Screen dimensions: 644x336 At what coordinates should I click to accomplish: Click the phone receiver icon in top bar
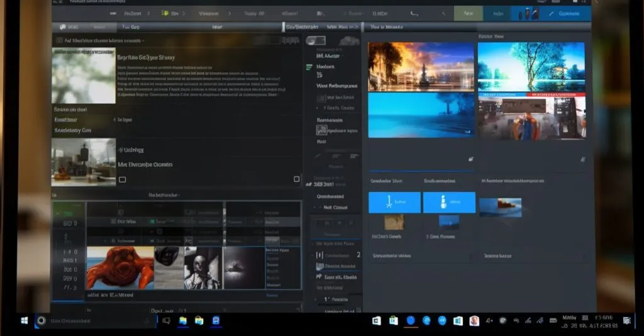[x=414, y=14]
